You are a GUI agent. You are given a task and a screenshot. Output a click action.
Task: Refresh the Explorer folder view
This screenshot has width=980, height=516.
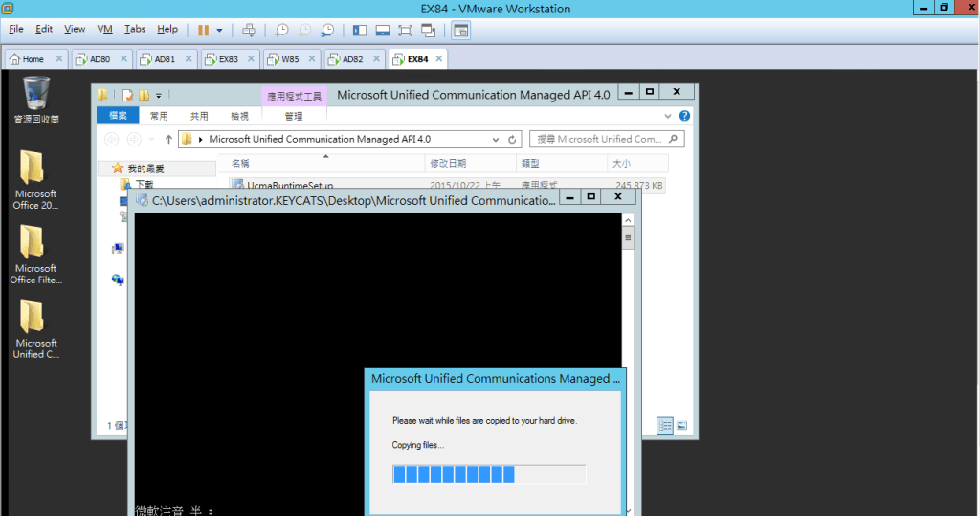[x=513, y=139]
